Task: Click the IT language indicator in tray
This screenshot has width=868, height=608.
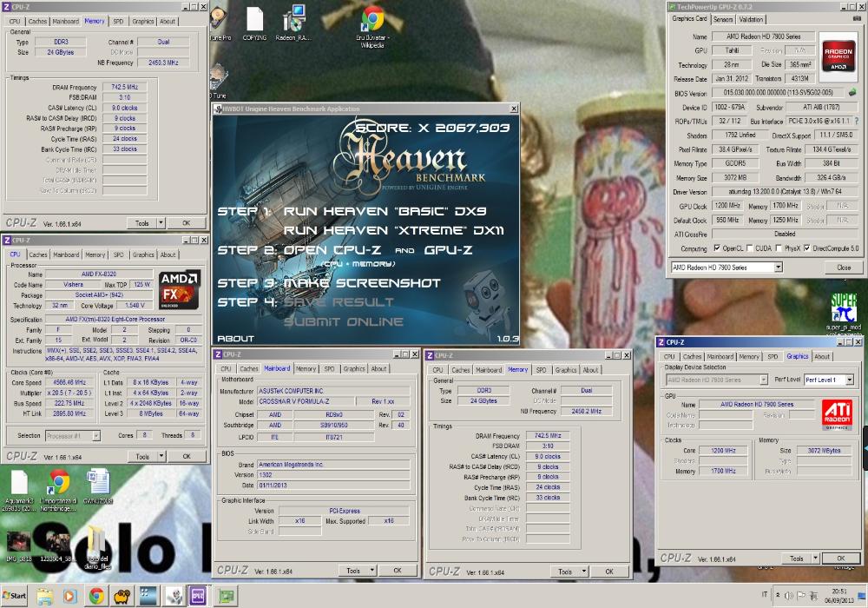Action: (x=765, y=594)
